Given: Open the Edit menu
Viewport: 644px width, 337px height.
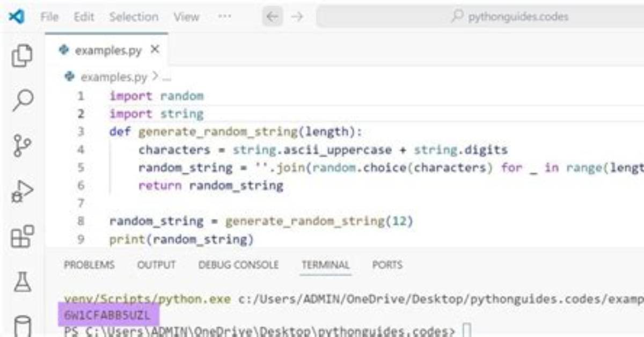Looking at the screenshot, I should 84,17.
